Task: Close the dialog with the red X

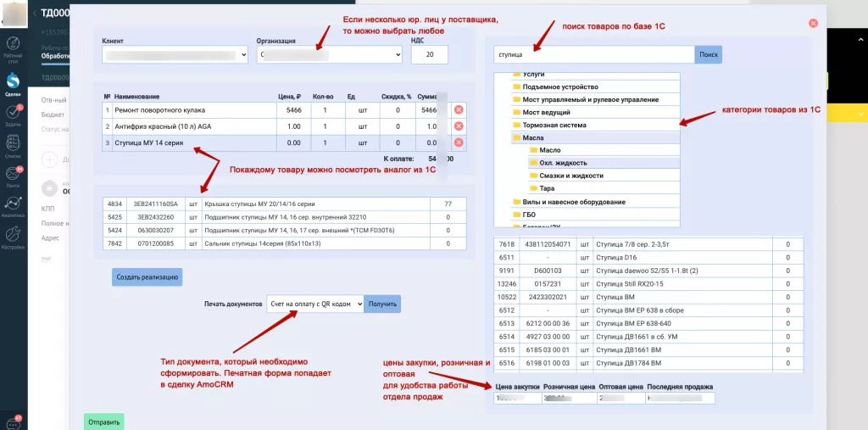Action: click(x=813, y=24)
